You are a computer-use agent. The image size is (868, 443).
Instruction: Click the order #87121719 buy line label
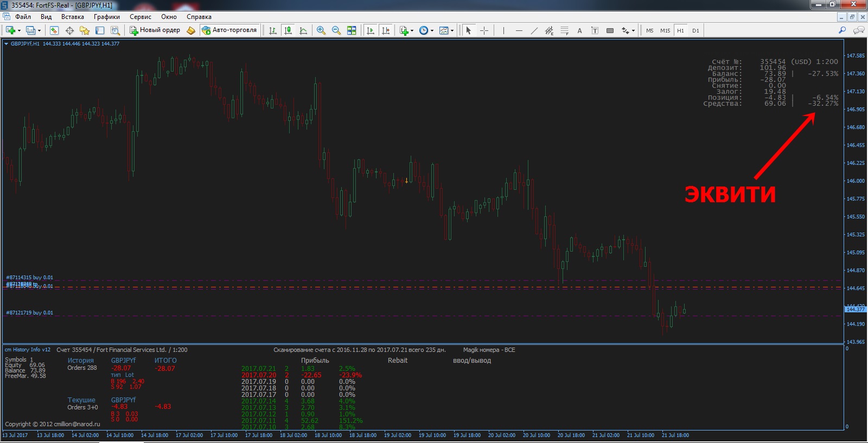[30, 313]
